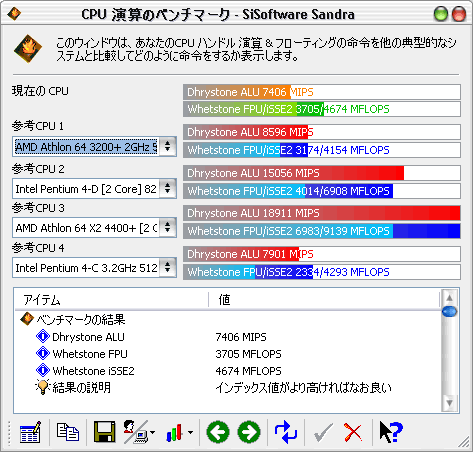Click the results list scroll up arrow
This screenshot has height=452, width=473.
(449, 298)
